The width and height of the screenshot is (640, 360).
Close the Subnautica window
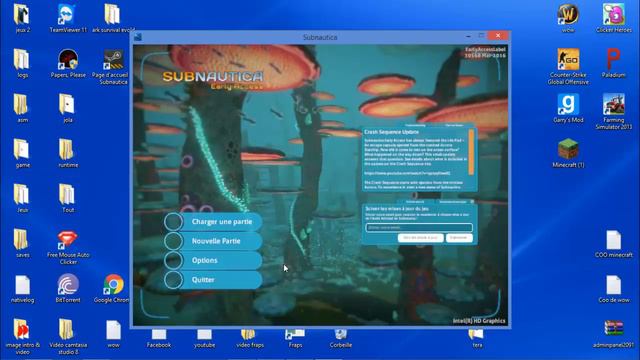[498, 36]
